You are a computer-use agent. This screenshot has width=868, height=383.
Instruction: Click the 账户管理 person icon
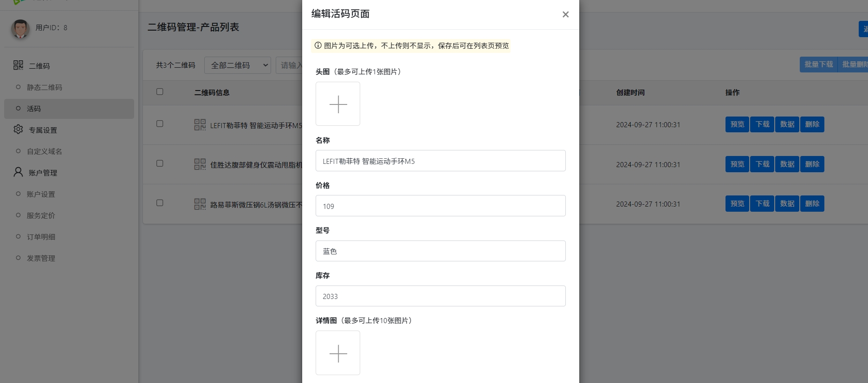(x=18, y=172)
